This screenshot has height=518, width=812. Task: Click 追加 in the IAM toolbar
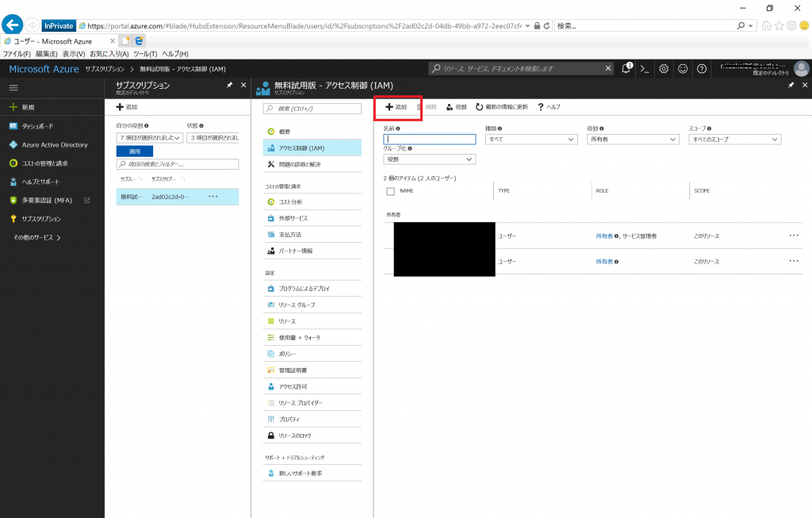pyautogui.click(x=396, y=107)
